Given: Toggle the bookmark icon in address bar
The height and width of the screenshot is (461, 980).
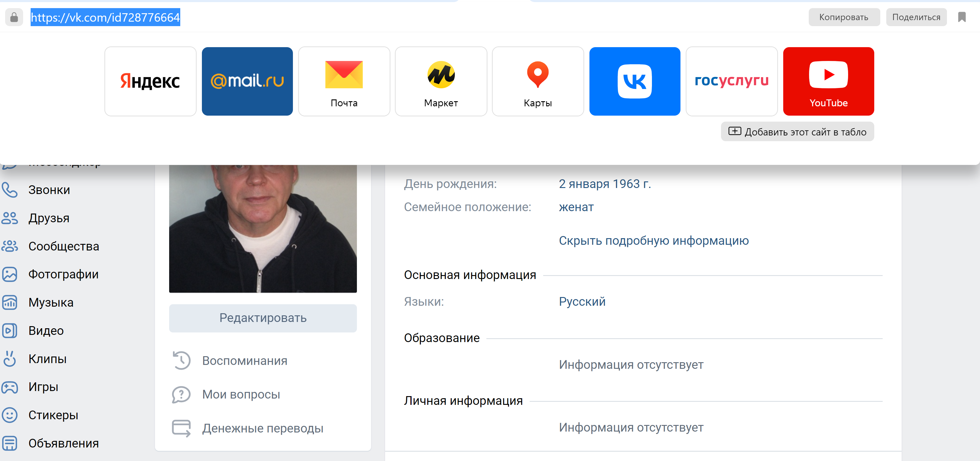Looking at the screenshot, I should [962, 17].
